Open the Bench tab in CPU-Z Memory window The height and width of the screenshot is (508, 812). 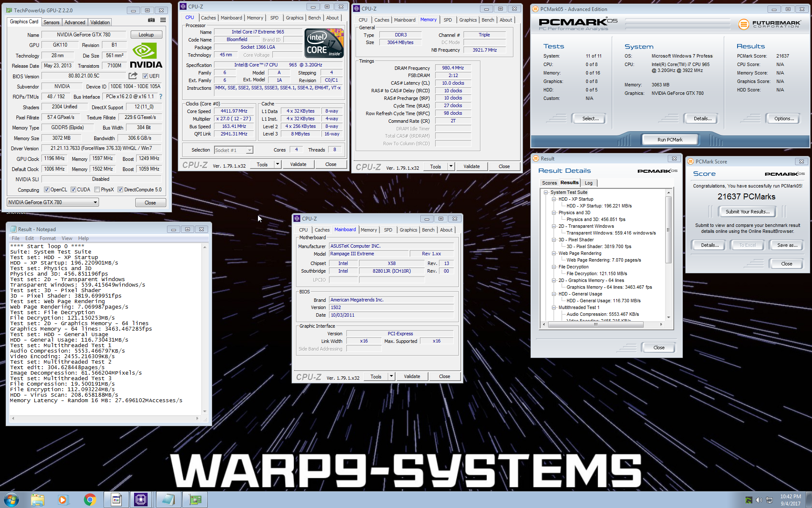pyautogui.click(x=488, y=20)
